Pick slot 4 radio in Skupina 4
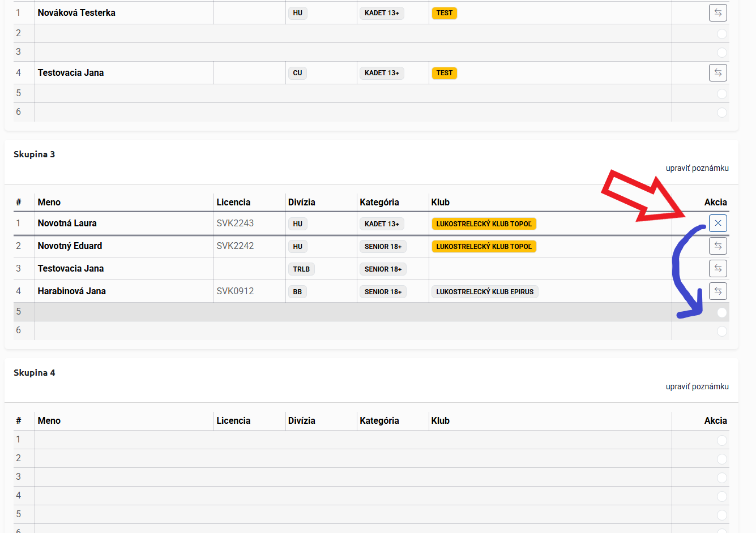Image resolution: width=756 pixels, height=533 pixels. pos(721,496)
